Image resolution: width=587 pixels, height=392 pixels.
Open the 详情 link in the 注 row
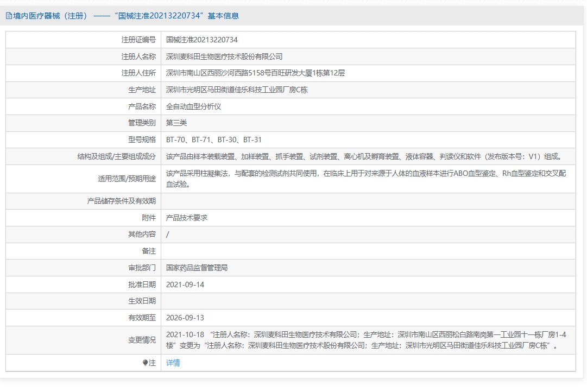(x=173, y=363)
